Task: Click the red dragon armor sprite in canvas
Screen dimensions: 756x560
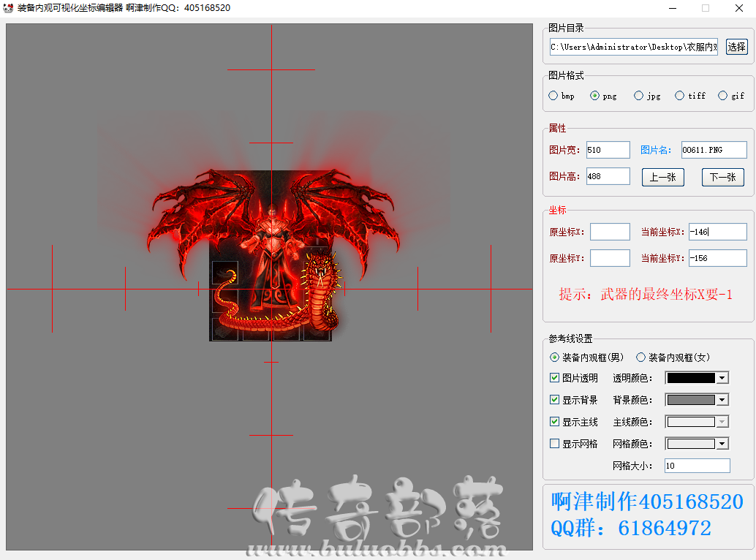Action: [x=273, y=251]
